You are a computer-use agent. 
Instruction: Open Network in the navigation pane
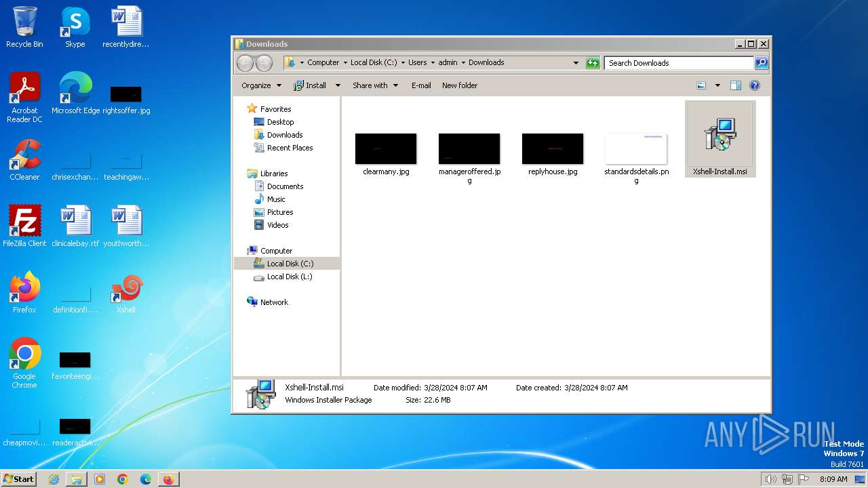pos(274,302)
